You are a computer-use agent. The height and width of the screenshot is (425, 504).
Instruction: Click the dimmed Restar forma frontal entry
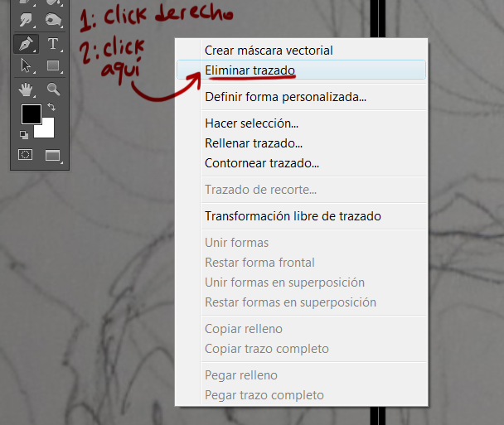301,263
